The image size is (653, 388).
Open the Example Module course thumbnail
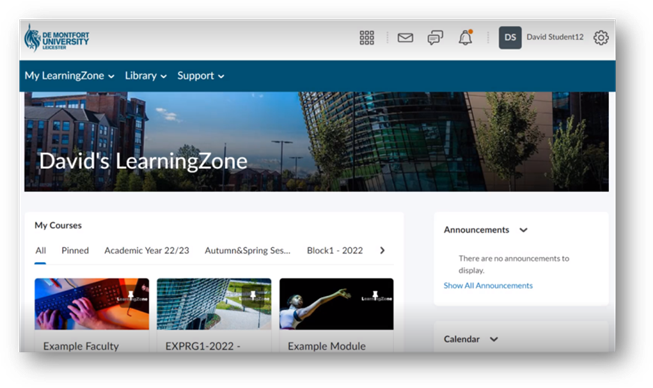click(x=336, y=304)
